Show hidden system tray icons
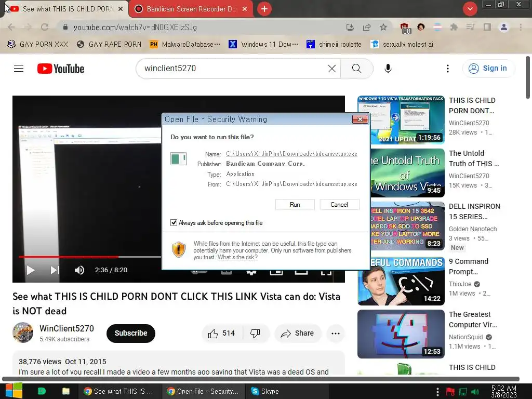Image resolution: width=532 pixels, height=399 pixels. [x=437, y=392]
